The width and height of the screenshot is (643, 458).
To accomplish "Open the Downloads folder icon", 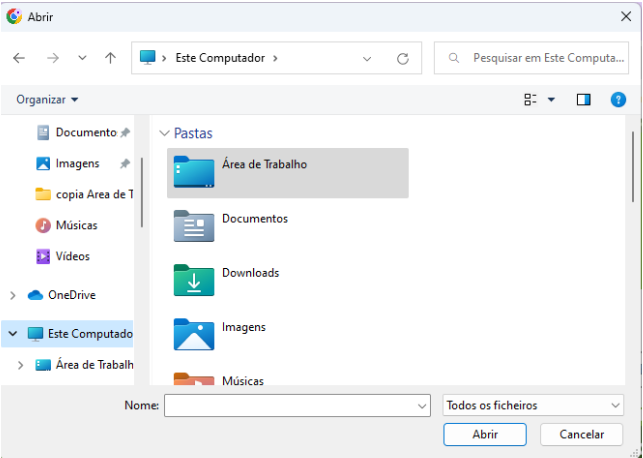I will pyautogui.click(x=194, y=280).
